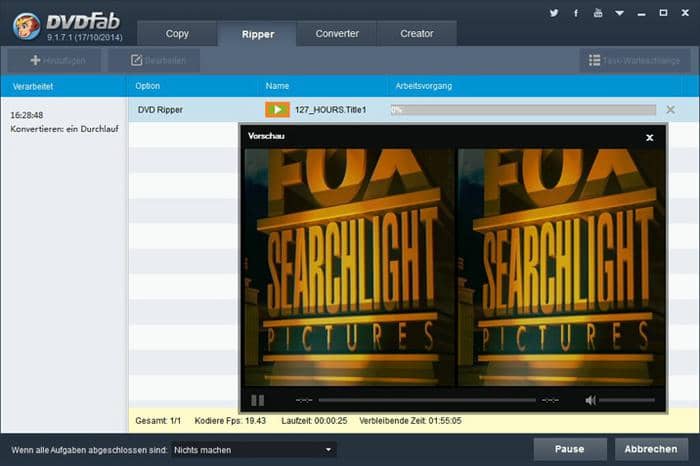Click the left preview video frame
Viewport: 700px width, 466px height.
click(x=350, y=267)
